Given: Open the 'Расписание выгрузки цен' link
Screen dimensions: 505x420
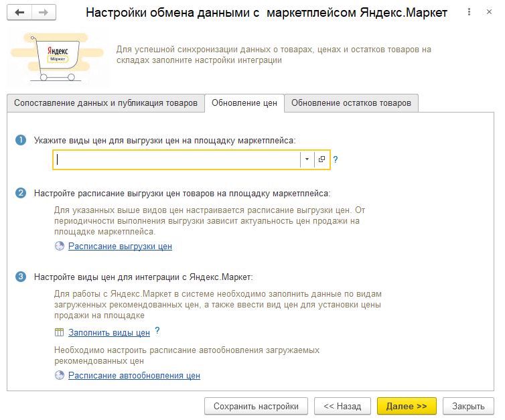Looking at the screenshot, I should (120, 247).
